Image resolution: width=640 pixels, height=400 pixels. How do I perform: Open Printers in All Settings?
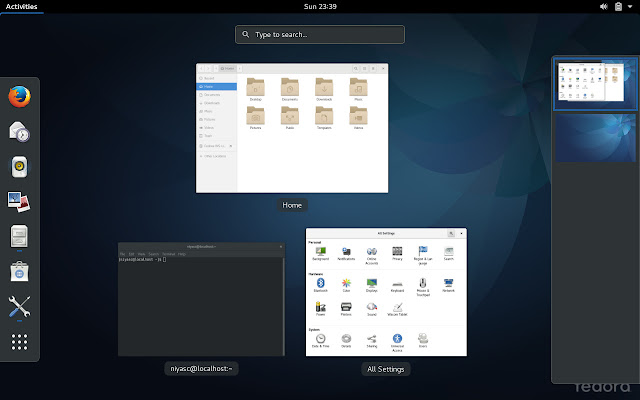tap(346, 309)
